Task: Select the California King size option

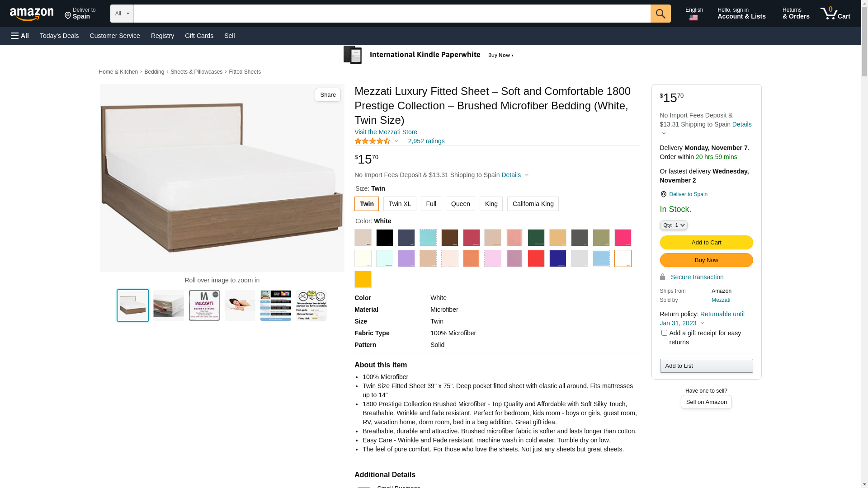Action: point(533,204)
